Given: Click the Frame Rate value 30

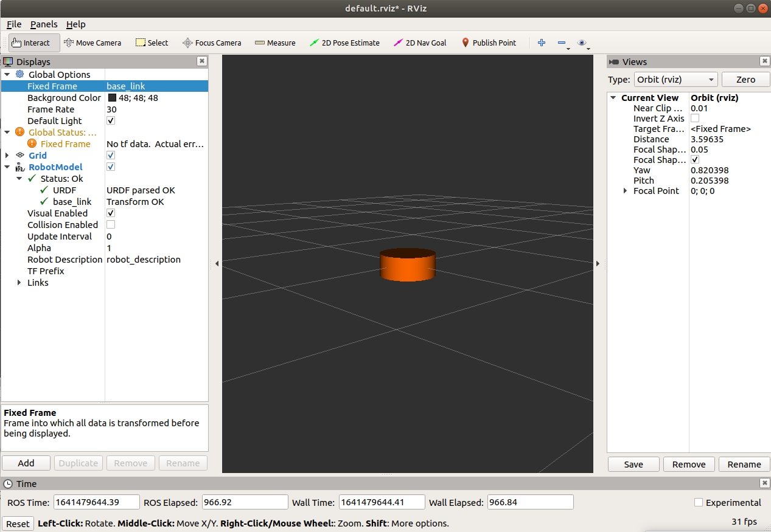Looking at the screenshot, I should (112, 109).
